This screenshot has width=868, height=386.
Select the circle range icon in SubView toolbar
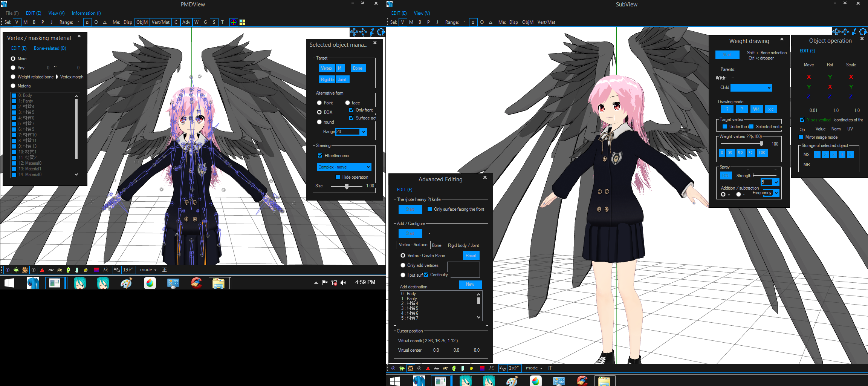point(482,22)
